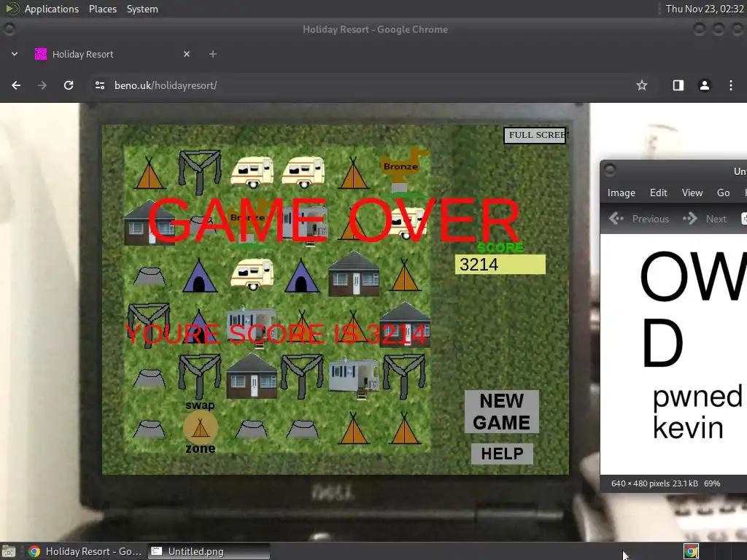Click the score field showing 3214

(x=500, y=264)
